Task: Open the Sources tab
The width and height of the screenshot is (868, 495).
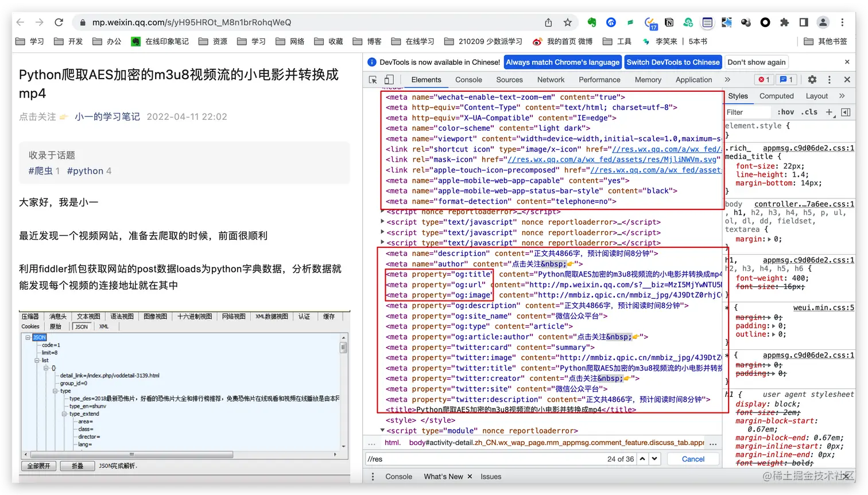Action: click(x=509, y=80)
